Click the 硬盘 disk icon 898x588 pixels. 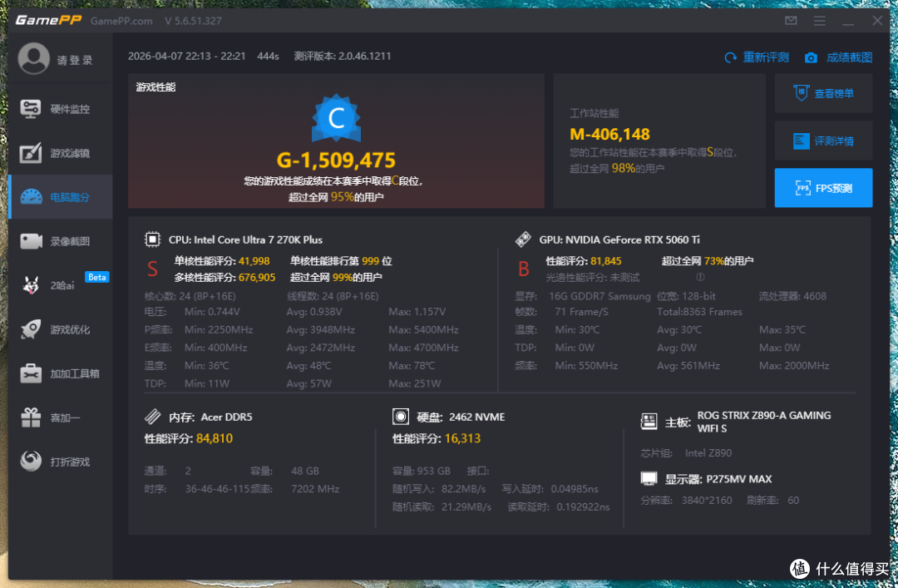coord(401,417)
